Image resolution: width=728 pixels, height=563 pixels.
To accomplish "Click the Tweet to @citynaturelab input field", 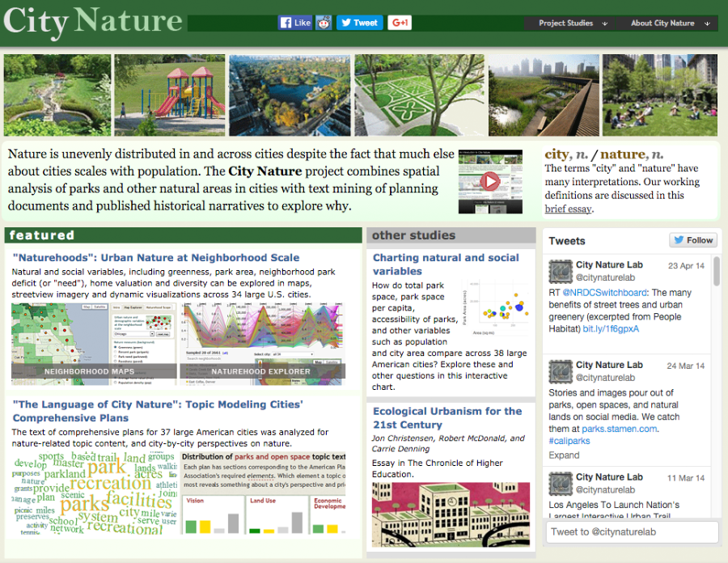I will click(x=631, y=531).
